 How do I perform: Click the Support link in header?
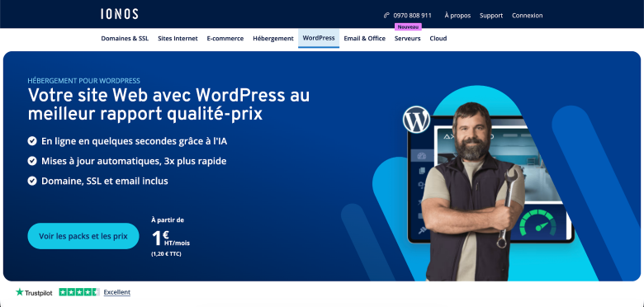[491, 16]
